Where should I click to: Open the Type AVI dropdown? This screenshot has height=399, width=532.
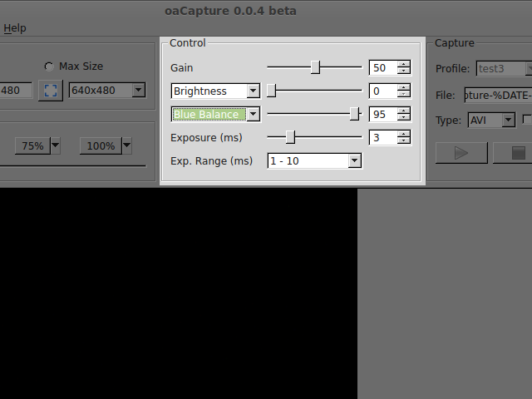pyautogui.click(x=491, y=120)
